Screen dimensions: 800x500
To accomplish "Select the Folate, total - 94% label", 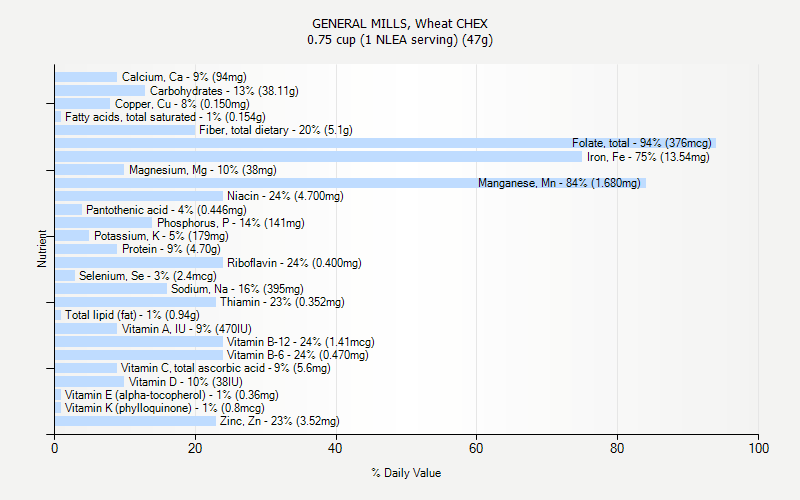I will tap(641, 143).
